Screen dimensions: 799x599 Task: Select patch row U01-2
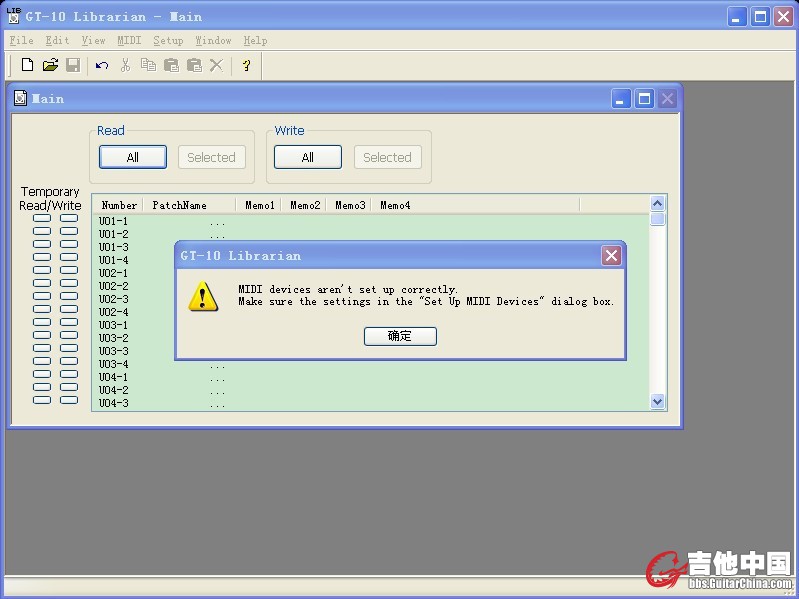coord(371,234)
